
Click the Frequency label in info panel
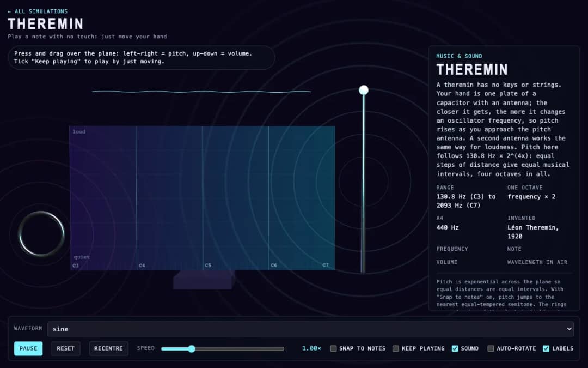pyautogui.click(x=452, y=249)
